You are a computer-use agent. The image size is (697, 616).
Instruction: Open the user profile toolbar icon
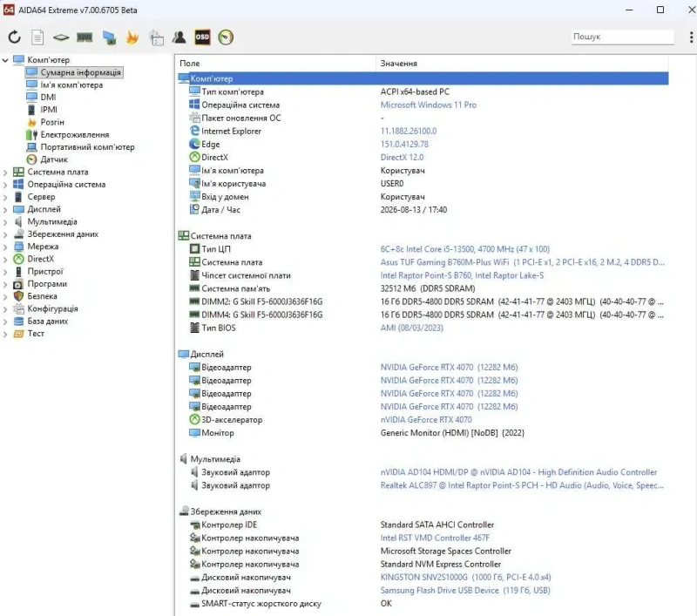pos(179,37)
